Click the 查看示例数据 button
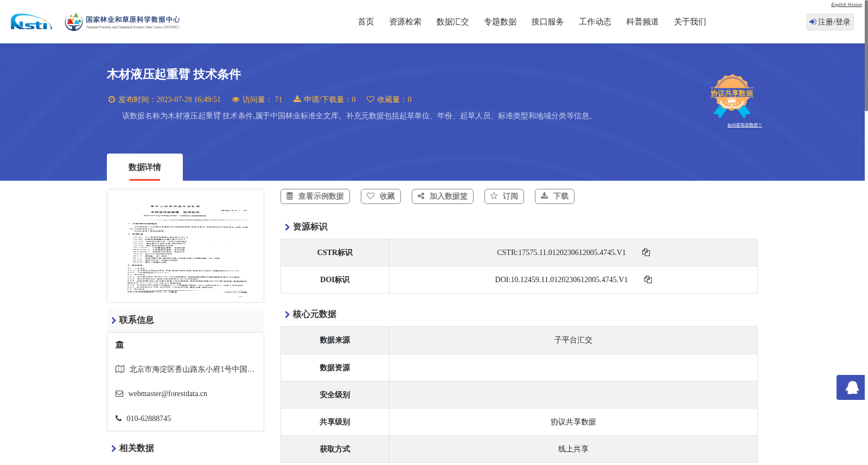The width and height of the screenshot is (868, 465). coord(315,196)
